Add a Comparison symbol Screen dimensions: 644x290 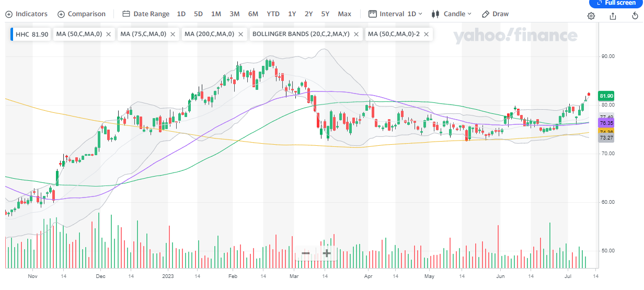(81, 14)
